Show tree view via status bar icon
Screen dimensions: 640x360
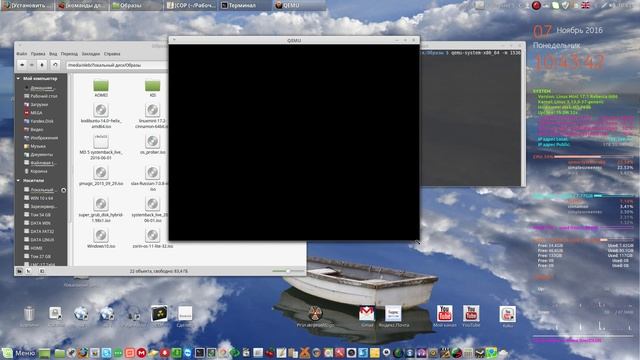(29, 271)
